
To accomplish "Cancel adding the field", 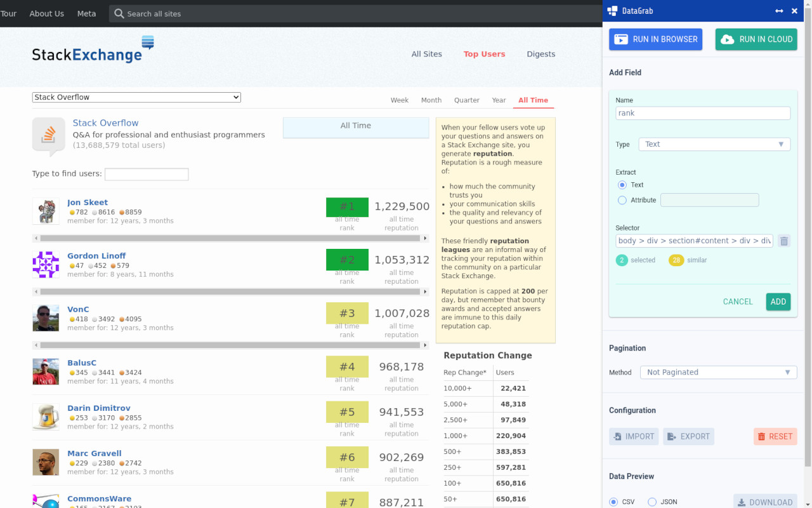I will [x=738, y=302].
